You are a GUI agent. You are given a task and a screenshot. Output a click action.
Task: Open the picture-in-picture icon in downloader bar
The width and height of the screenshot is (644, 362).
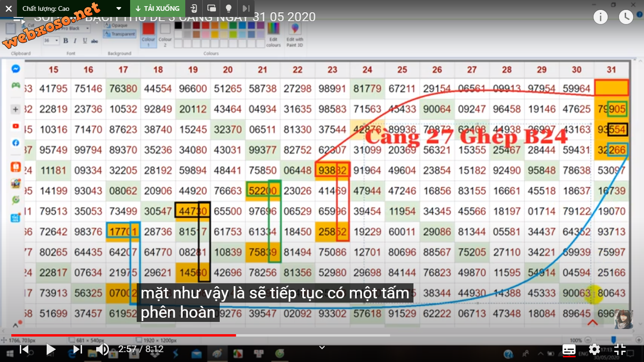coord(212,8)
